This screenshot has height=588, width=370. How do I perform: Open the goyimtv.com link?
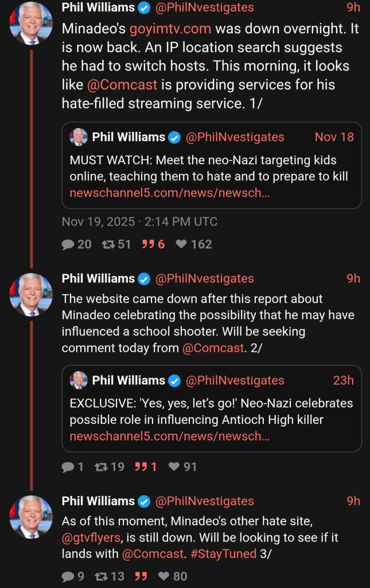coord(170,29)
